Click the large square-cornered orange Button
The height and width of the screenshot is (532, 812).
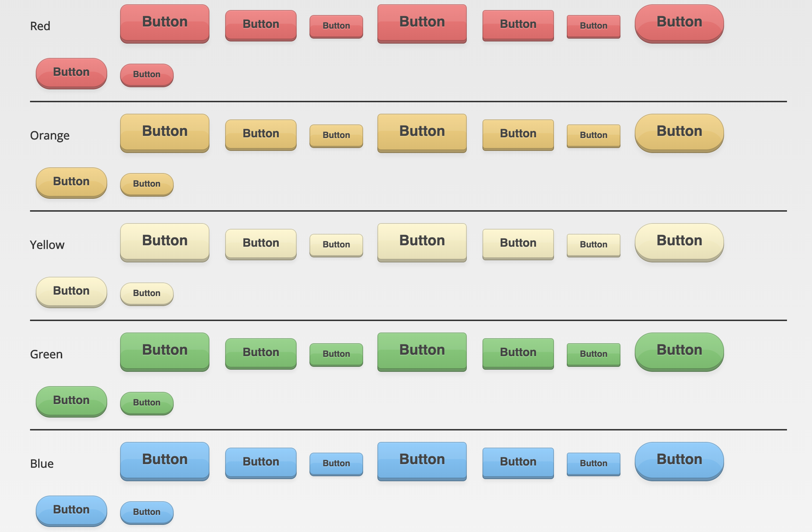422,133
